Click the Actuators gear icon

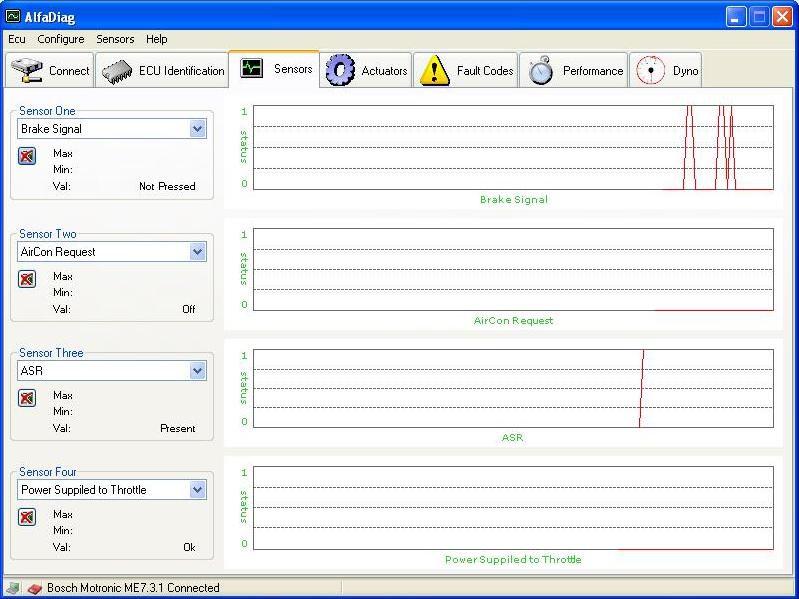[x=341, y=70]
